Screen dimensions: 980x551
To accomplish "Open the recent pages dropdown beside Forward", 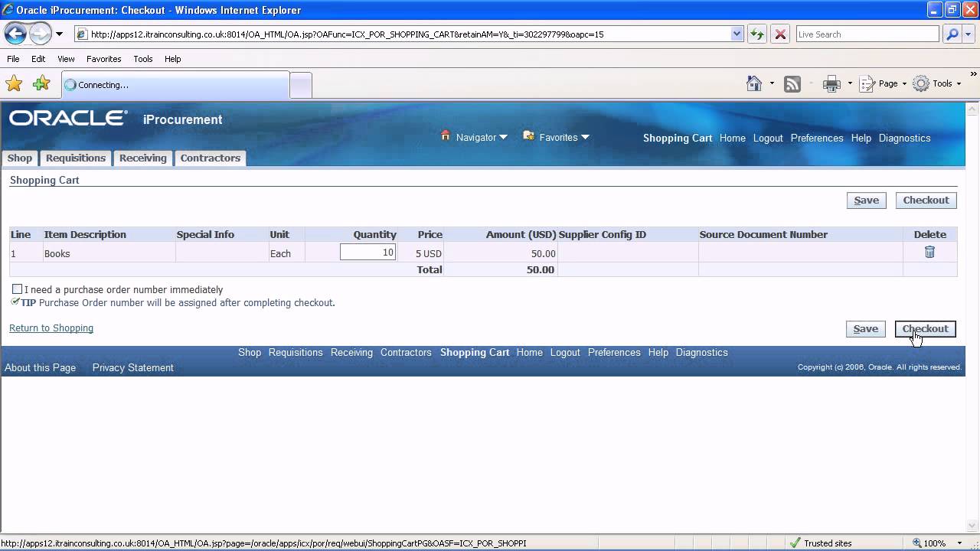I will click(x=59, y=34).
